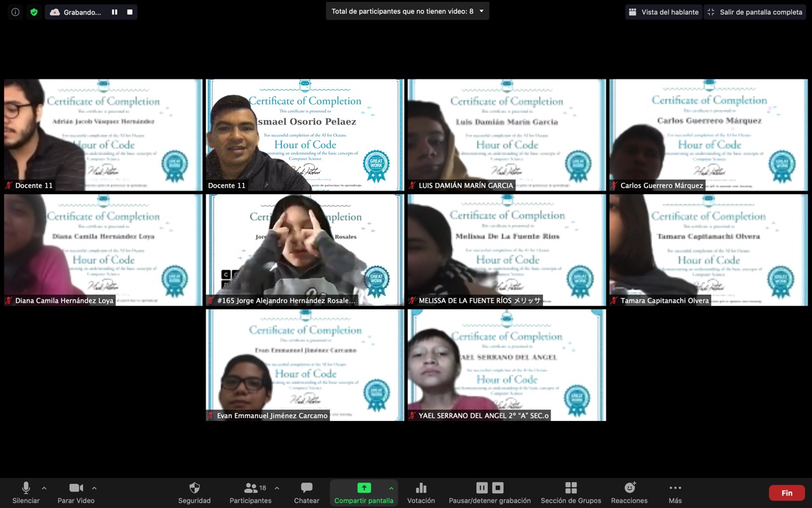Click name label Tamara Capitanachi Olvera

coord(665,300)
